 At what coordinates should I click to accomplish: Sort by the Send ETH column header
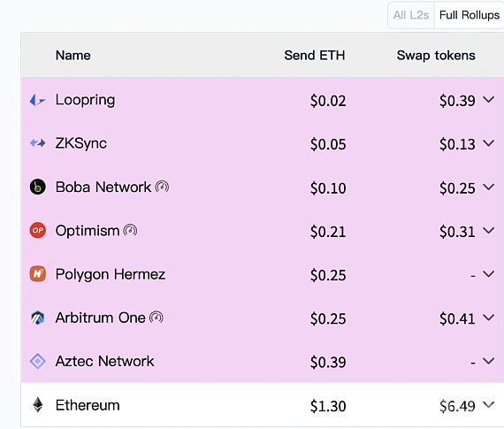click(x=315, y=56)
